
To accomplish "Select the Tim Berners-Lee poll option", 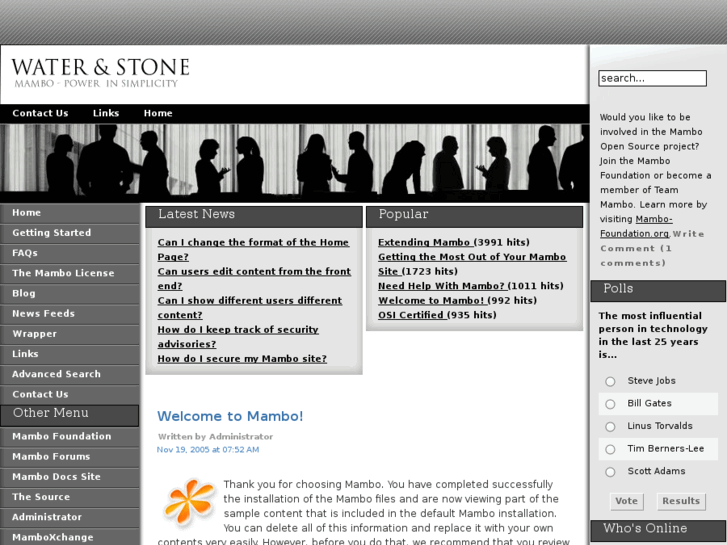I will 610,449.
